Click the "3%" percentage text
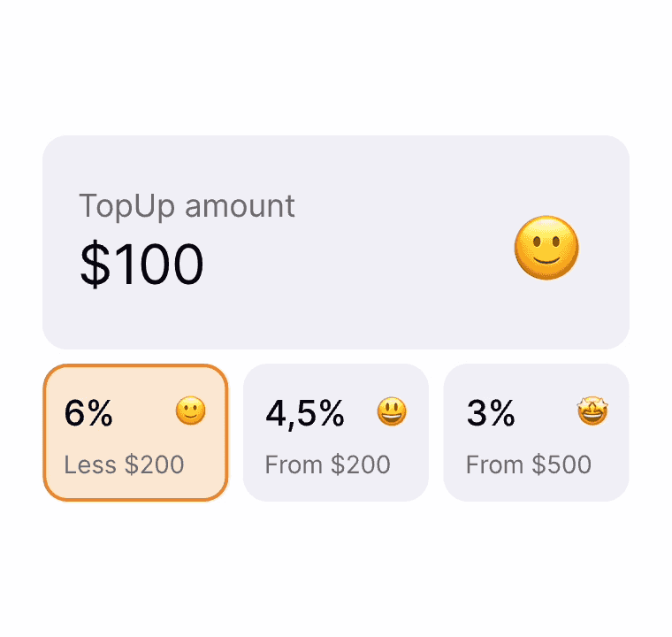Image resolution: width=672 pixels, height=637 pixels. tap(491, 413)
